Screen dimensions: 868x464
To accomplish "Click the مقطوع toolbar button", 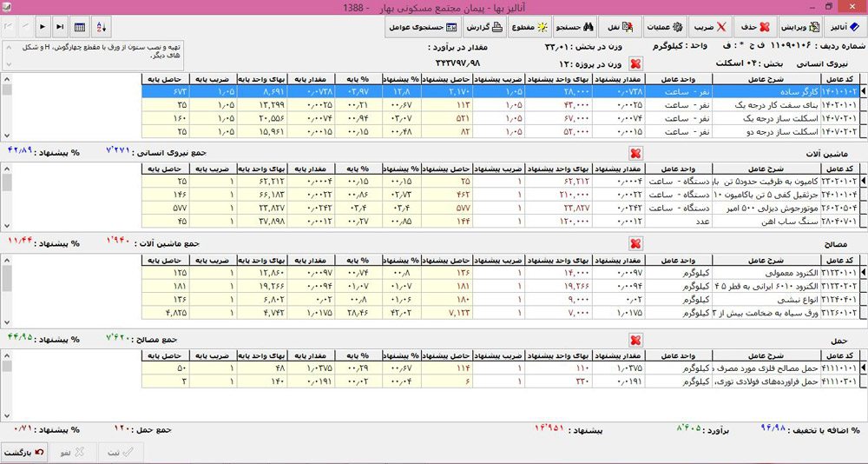I will 529,28.
